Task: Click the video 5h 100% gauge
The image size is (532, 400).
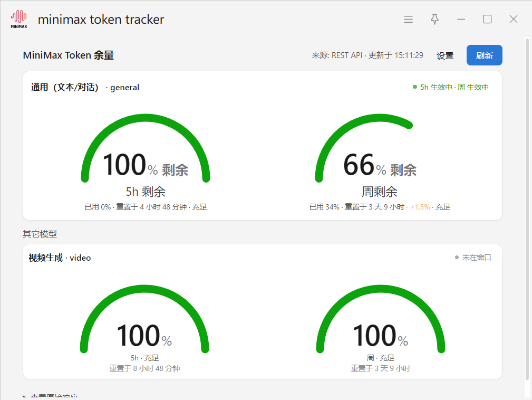Action: pos(144,319)
